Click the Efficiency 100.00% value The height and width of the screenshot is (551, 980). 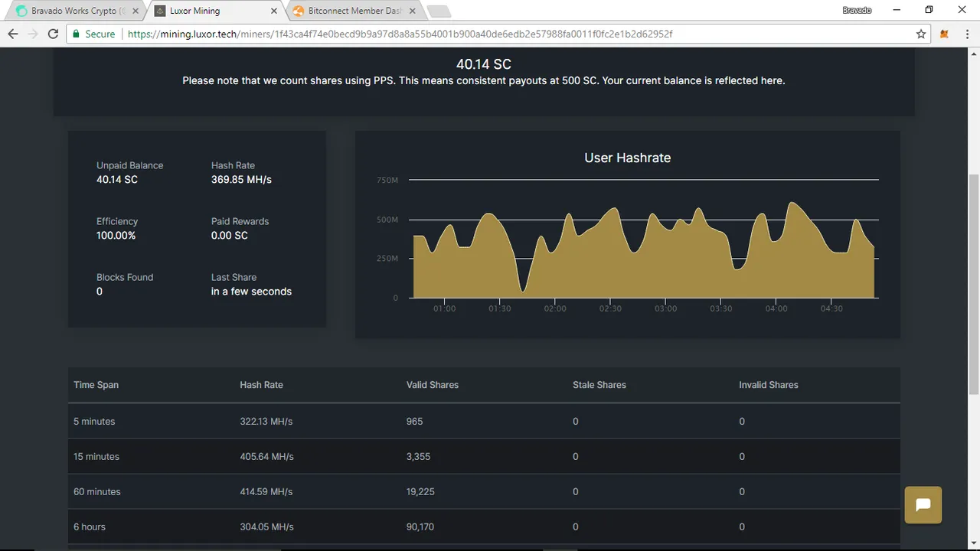coord(116,236)
